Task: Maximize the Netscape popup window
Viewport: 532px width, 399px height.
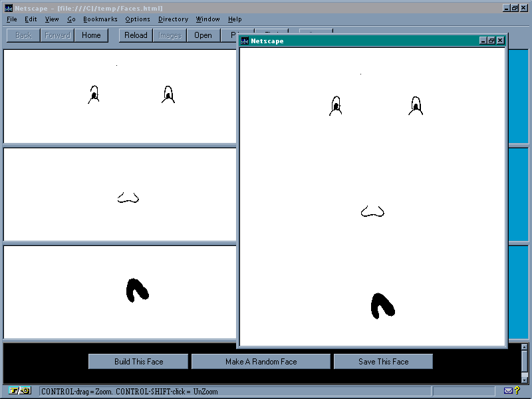Action: coord(491,41)
